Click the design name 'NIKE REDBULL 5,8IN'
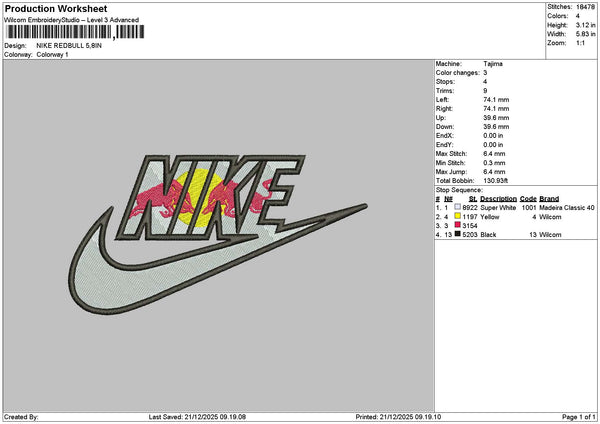The height and width of the screenshot is (424, 600). pyautogui.click(x=69, y=46)
